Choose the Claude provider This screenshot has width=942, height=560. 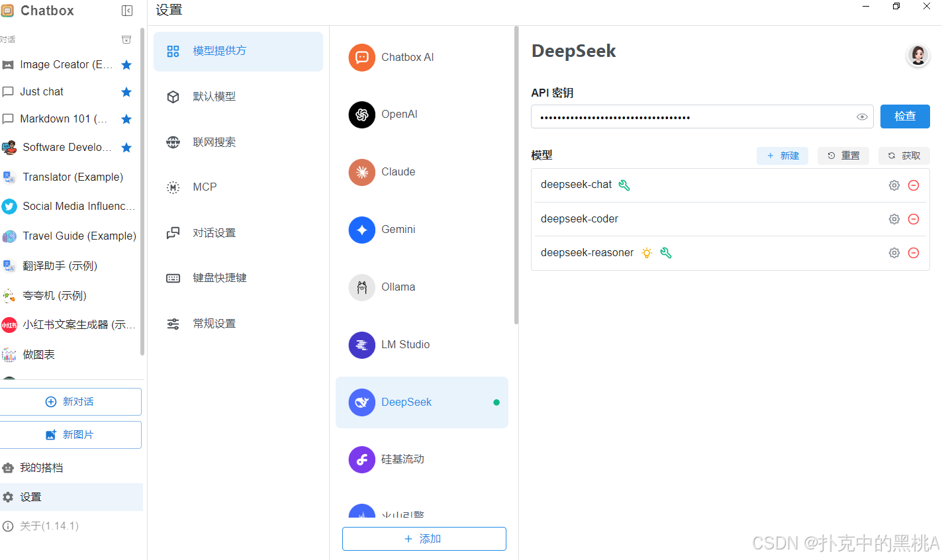point(422,172)
